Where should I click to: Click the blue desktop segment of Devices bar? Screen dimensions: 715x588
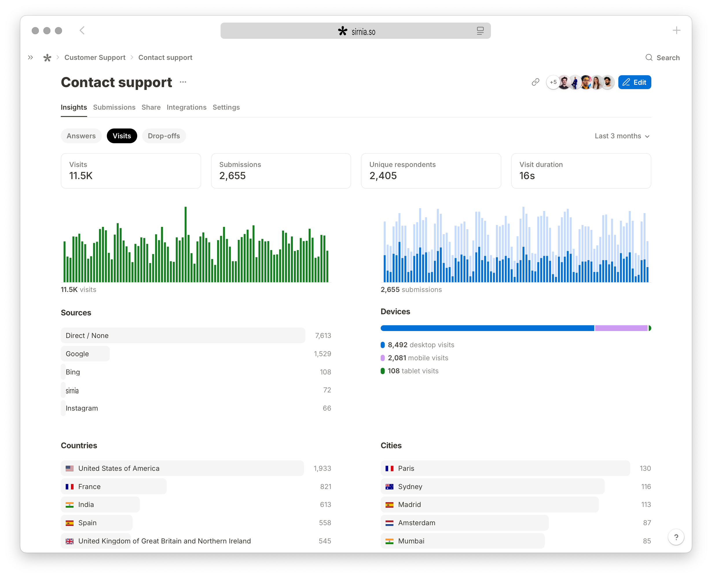[x=487, y=328]
